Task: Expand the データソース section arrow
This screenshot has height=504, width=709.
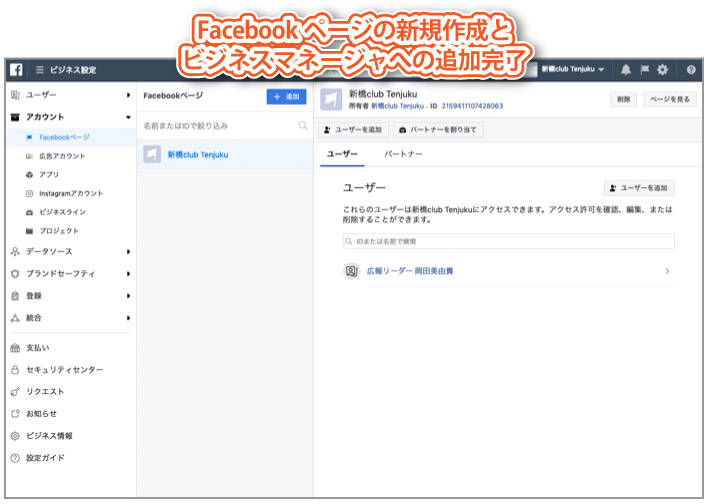Action: [x=128, y=252]
